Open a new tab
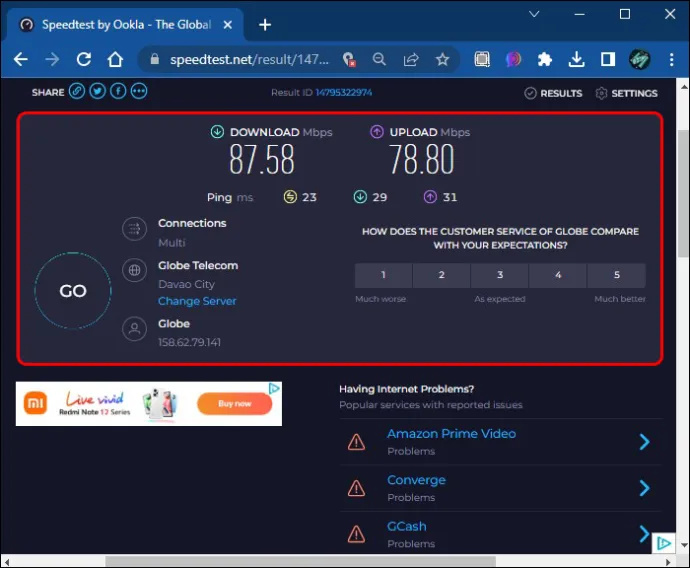Screen dimensions: 690x568 tap(265, 25)
